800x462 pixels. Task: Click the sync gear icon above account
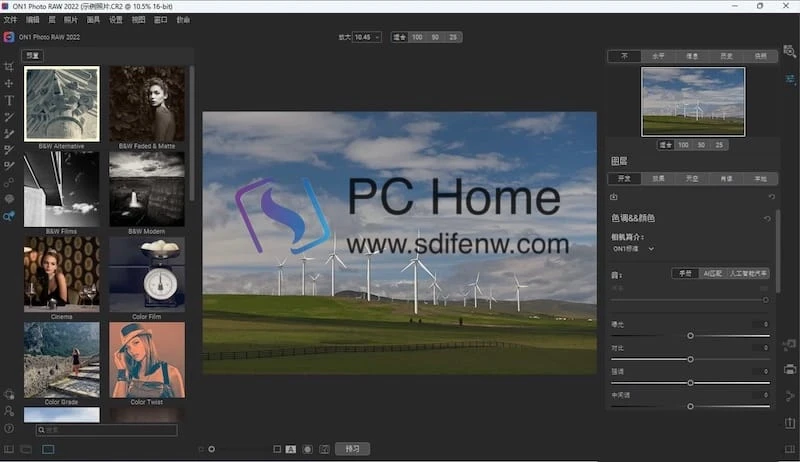click(9, 394)
